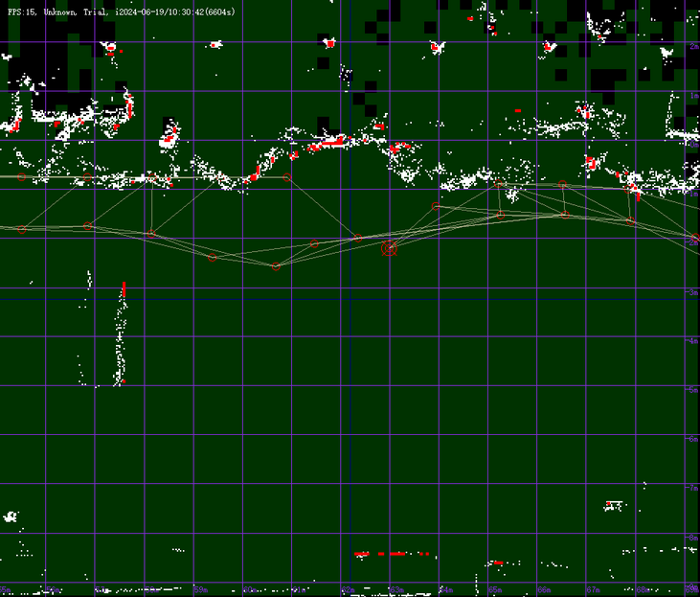Viewport: 700px width, 597px height.
Task: Select the -5m right axis label
Action: pos(692,390)
